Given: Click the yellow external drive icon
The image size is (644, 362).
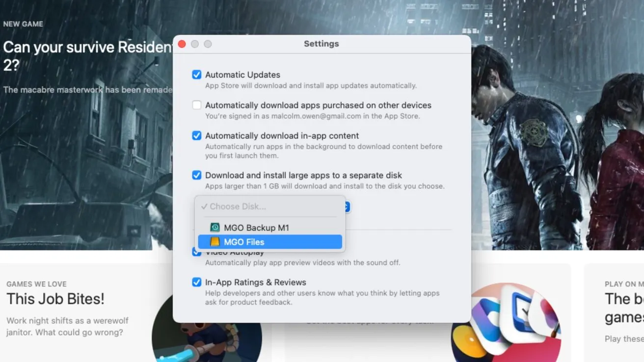Looking at the screenshot, I should point(215,242).
